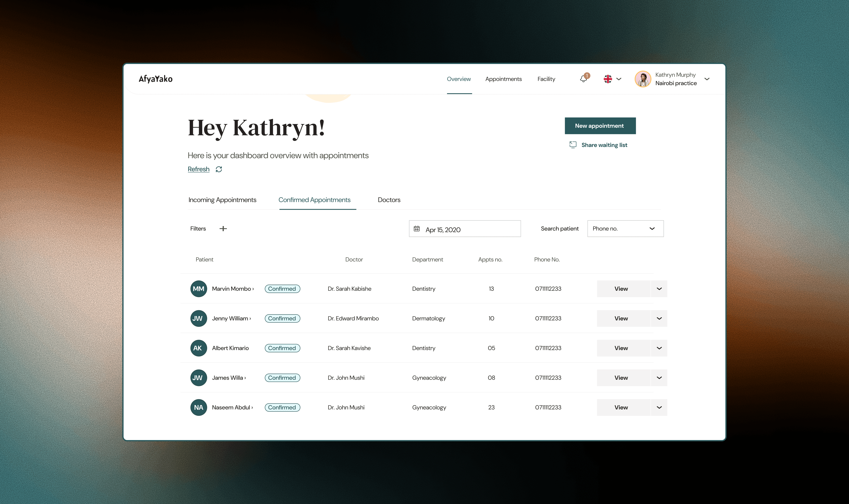Open Facility in top navigation

coord(546,79)
